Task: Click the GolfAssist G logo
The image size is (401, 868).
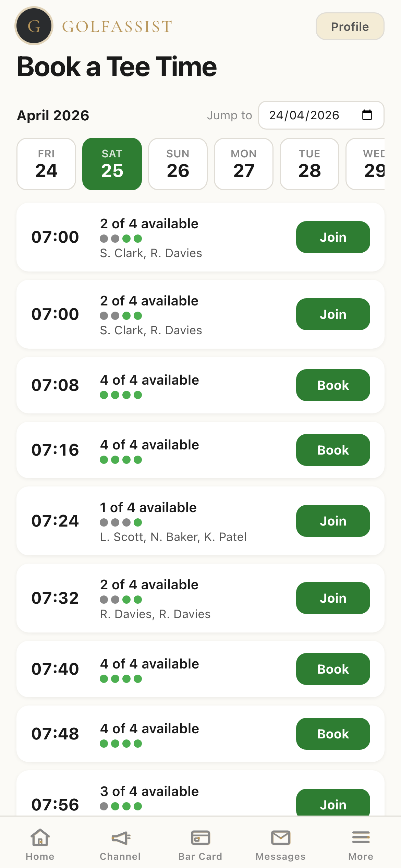Action: pos(34,26)
